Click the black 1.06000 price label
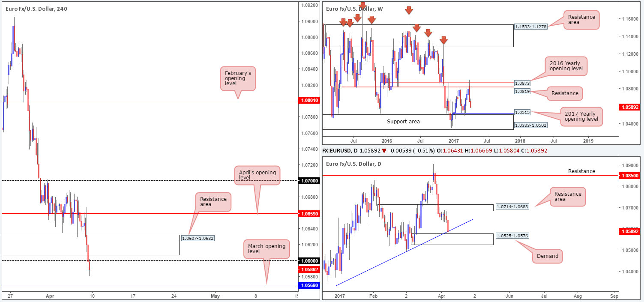 (309, 261)
